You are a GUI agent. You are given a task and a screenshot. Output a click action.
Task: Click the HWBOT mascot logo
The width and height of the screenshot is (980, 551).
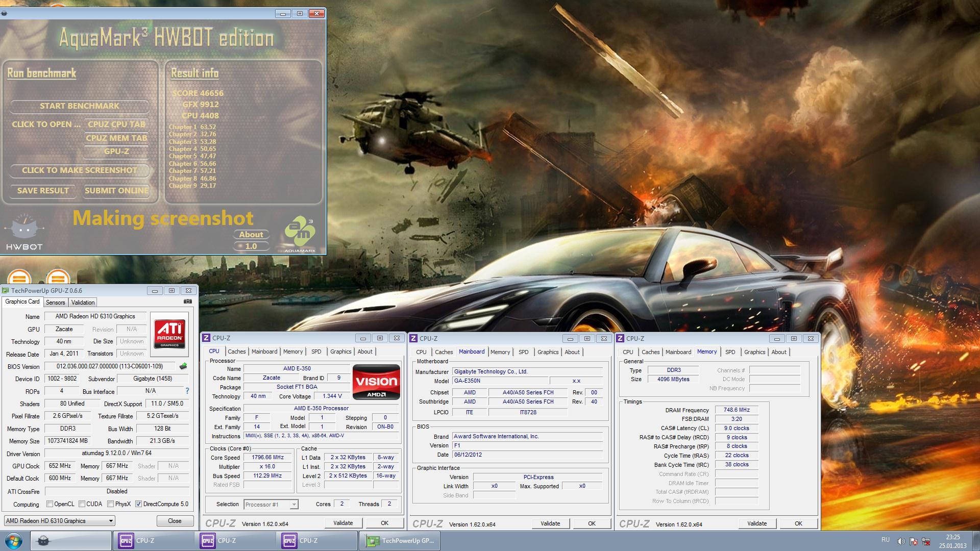point(24,232)
